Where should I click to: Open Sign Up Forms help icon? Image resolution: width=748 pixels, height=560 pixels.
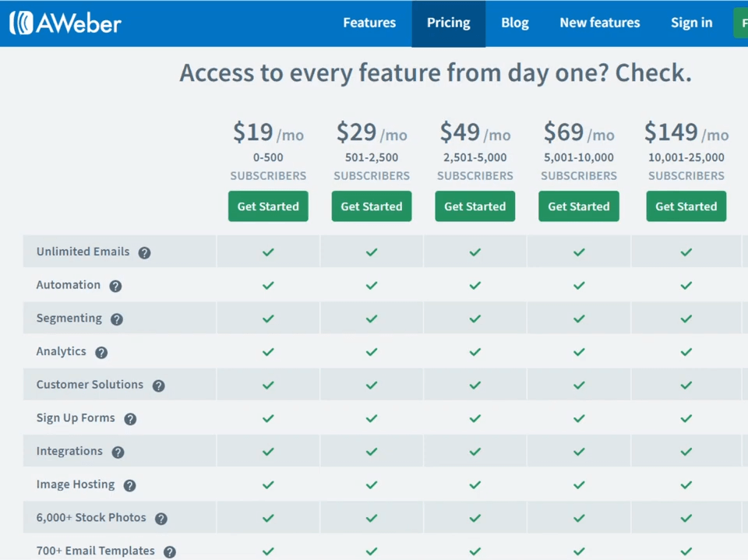tap(130, 419)
